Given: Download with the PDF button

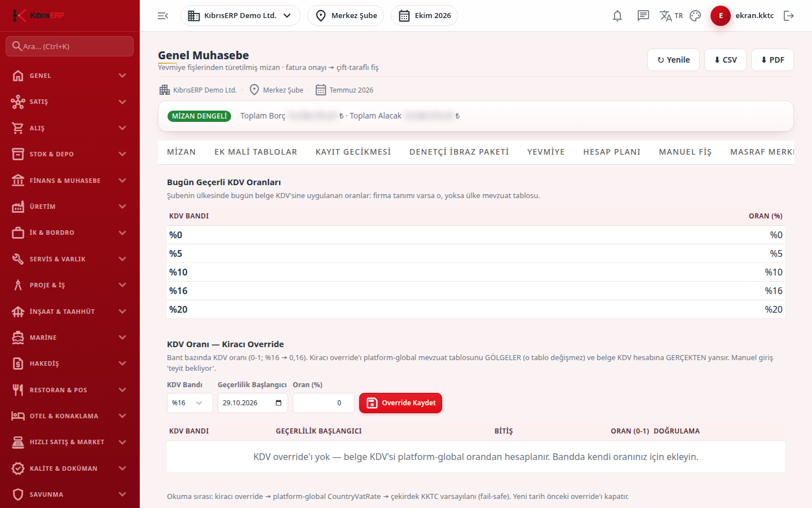Looking at the screenshot, I should [x=773, y=60].
